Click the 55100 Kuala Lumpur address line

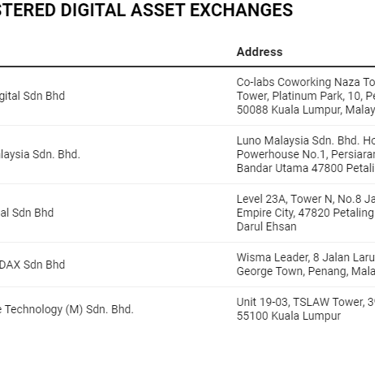click(x=289, y=316)
